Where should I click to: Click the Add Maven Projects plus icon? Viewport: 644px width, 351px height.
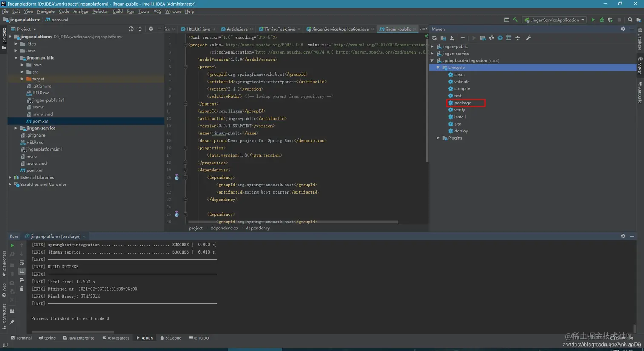tap(463, 38)
